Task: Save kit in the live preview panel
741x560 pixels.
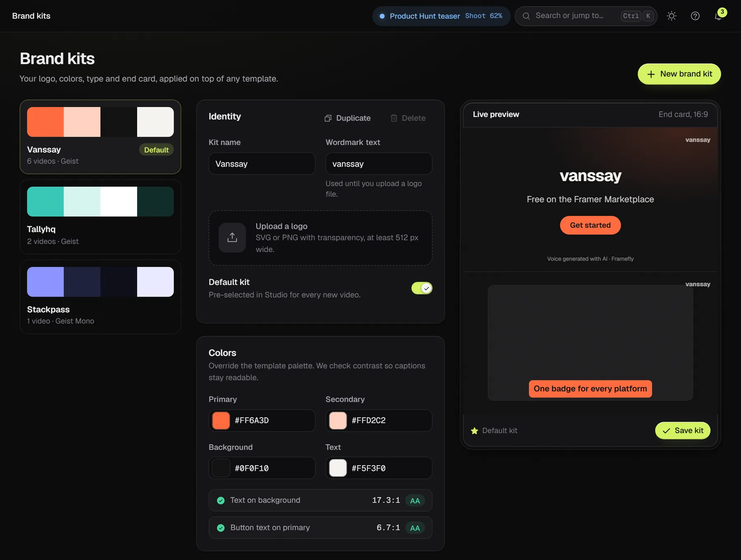Action: [x=683, y=430]
